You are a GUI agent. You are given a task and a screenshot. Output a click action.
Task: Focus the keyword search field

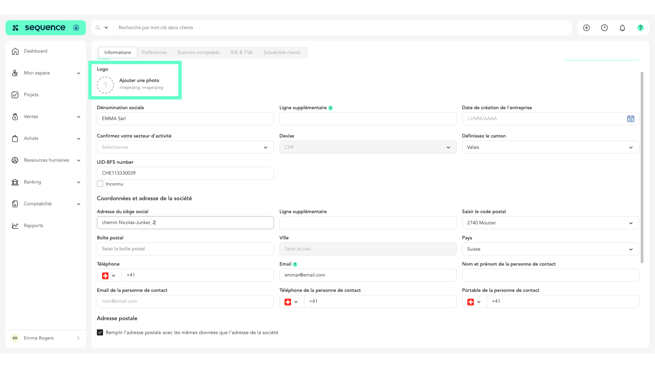click(x=343, y=28)
